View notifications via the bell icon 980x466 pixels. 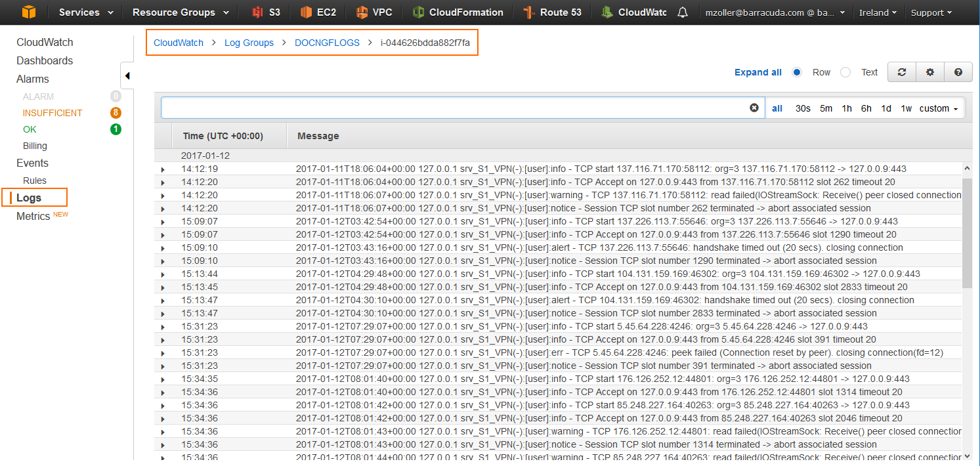coord(683,11)
